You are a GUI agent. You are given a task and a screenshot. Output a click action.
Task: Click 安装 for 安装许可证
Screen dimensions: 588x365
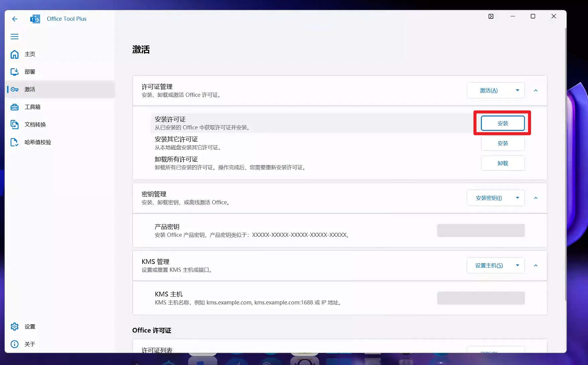click(503, 123)
